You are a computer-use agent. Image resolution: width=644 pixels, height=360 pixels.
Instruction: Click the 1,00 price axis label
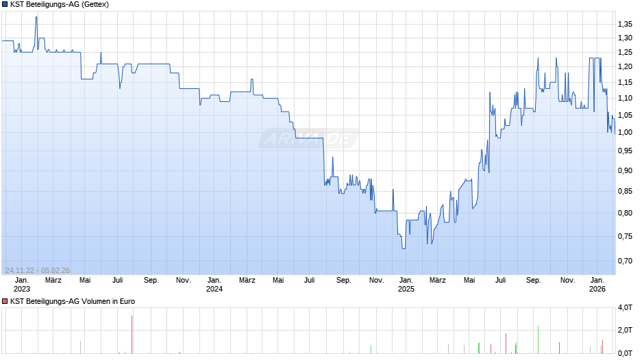625,132
